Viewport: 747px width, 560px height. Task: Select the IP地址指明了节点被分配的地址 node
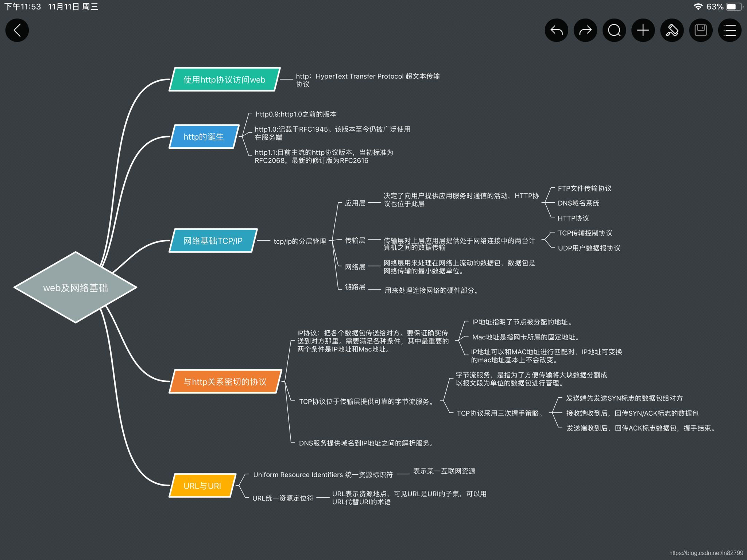[x=523, y=322]
